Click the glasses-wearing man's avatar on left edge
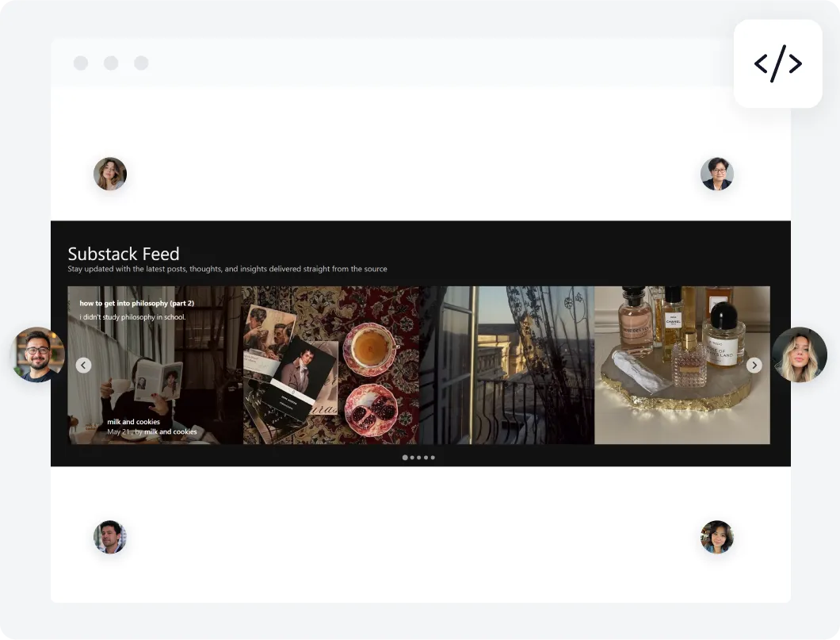 38,354
